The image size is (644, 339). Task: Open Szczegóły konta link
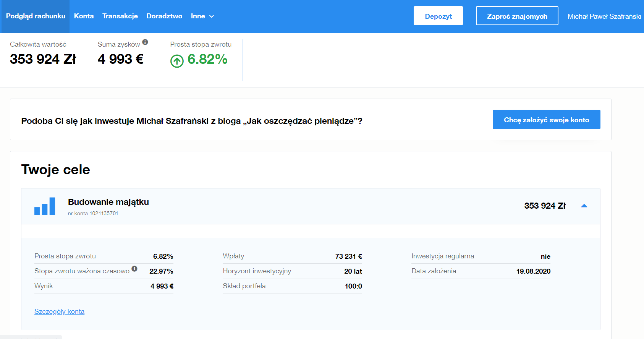[59, 311]
